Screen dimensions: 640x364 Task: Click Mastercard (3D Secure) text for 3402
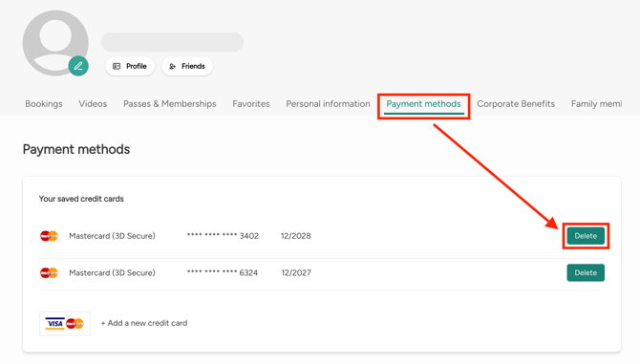[x=113, y=236]
